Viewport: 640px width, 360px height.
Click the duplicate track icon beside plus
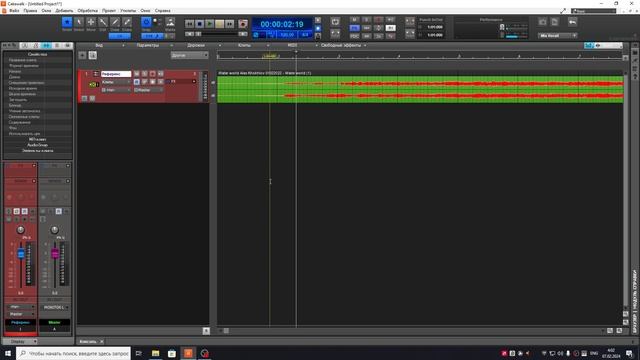[x=93, y=55]
